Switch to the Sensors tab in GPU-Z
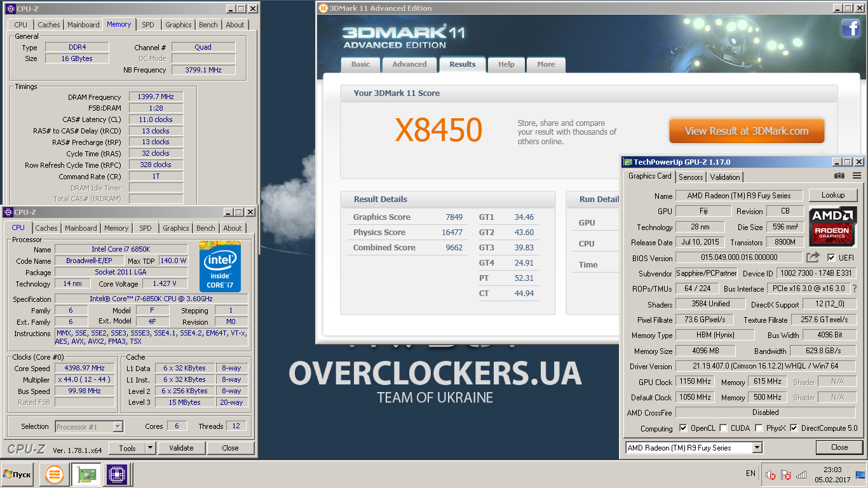 [691, 177]
